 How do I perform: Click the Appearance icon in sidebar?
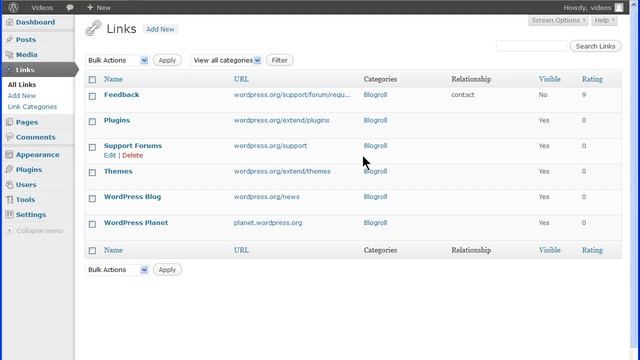tap(9, 155)
